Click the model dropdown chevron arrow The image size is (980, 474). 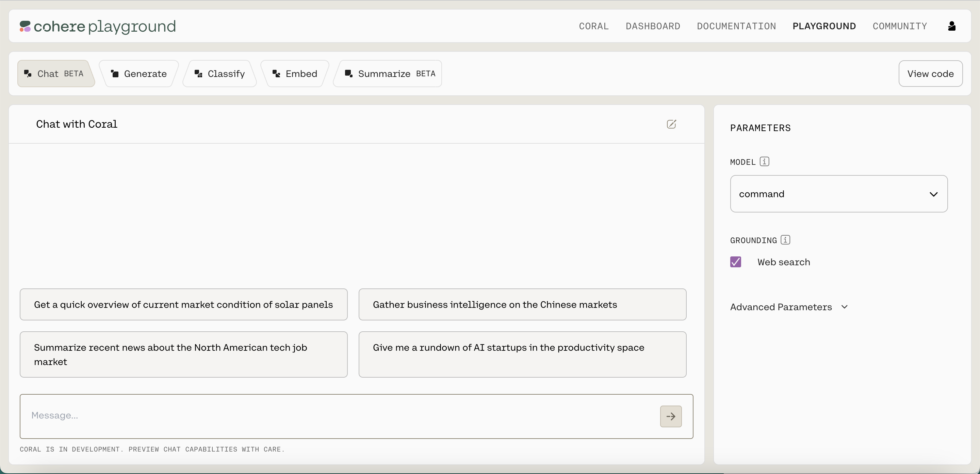click(933, 194)
